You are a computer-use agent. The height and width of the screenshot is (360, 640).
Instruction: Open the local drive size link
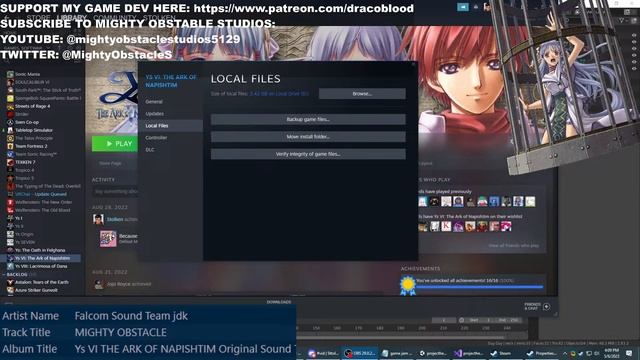(279, 94)
